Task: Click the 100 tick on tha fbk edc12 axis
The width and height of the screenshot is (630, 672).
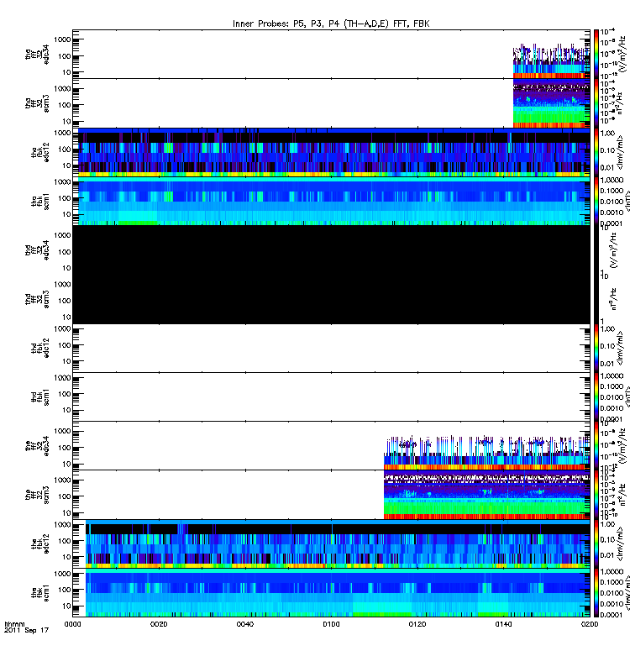Action: pyautogui.click(x=65, y=150)
